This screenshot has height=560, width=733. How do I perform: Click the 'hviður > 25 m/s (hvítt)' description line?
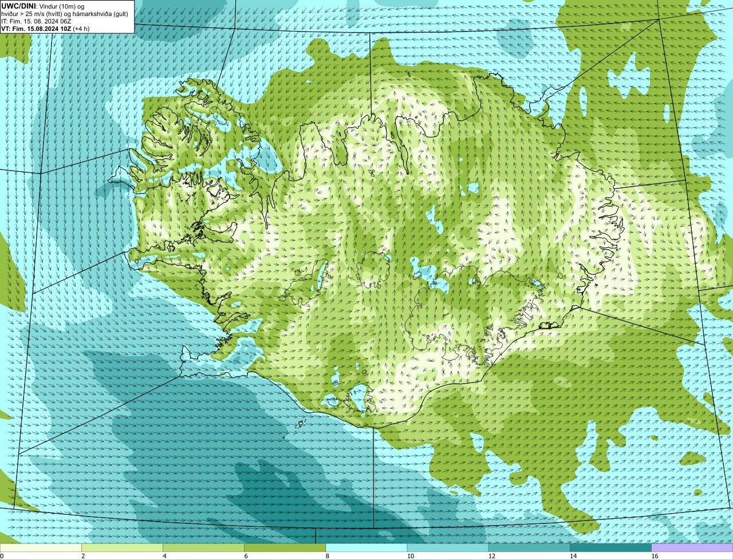64,14
